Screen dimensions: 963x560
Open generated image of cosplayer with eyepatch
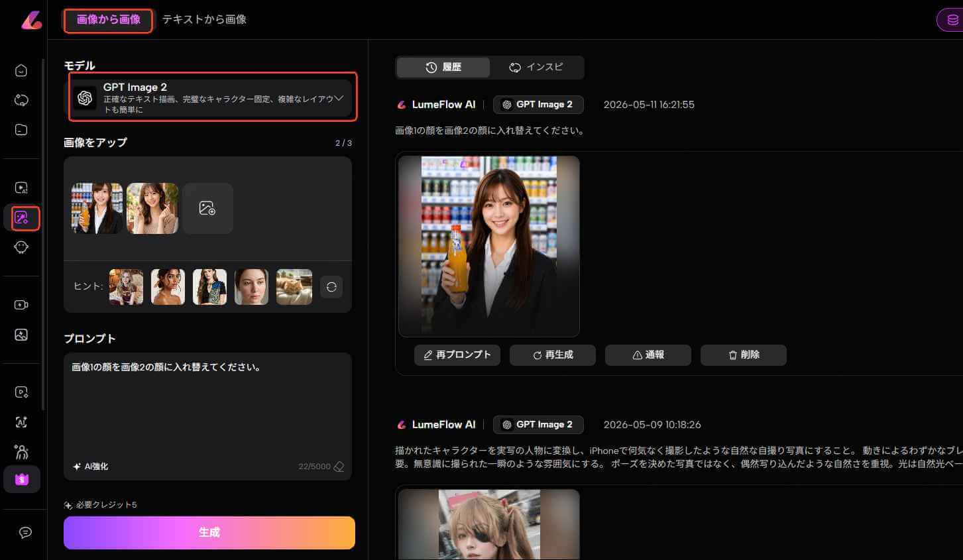pyautogui.click(x=489, y=524)
